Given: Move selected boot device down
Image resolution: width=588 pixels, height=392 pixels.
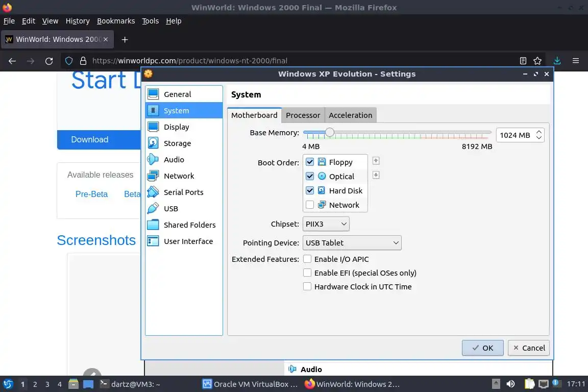Looking at the screenshot, I should point(376,175).
